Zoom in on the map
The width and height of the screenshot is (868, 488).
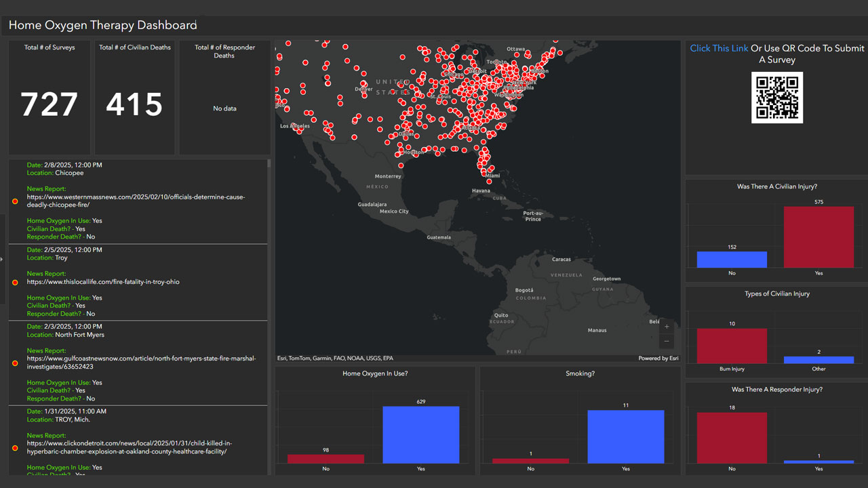pyautogui.click(x=667, y=327)
